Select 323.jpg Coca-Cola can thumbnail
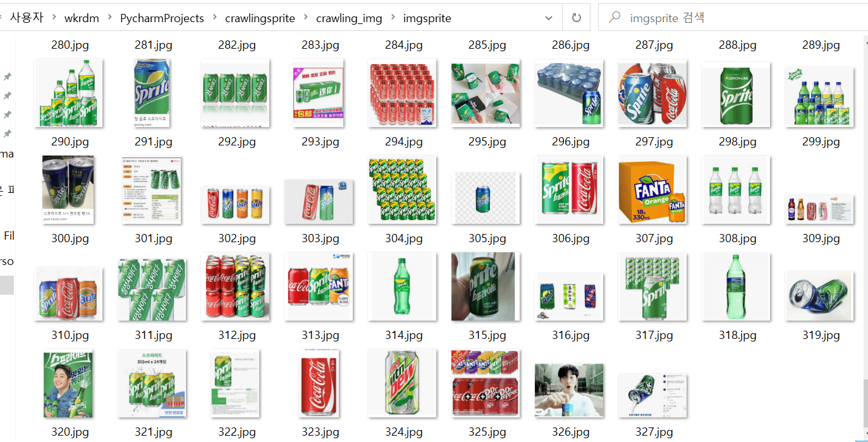Image resolution: width=868 pixels, height=442 pixels. [319, 383]
